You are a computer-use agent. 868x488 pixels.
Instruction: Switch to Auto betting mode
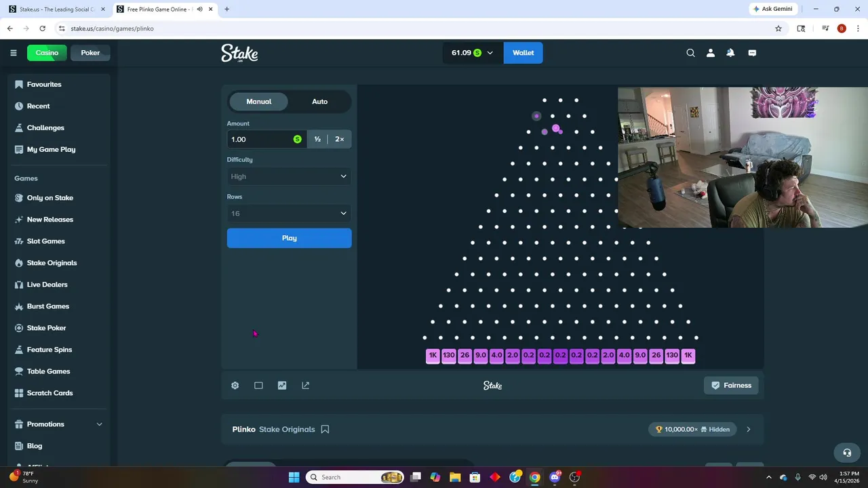[x=319, y=102]
